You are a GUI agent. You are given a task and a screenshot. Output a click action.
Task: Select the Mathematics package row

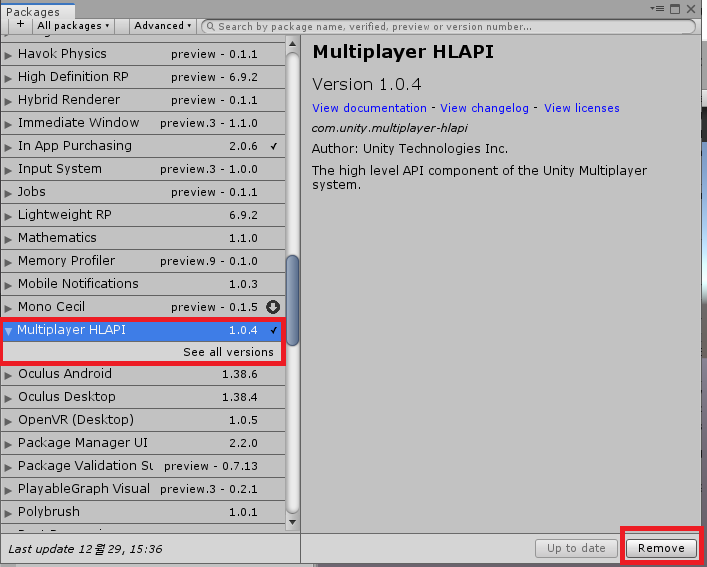[x=143, y=238]
